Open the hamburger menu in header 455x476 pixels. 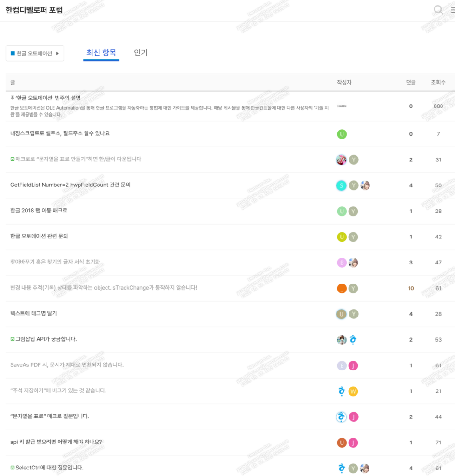453,10
